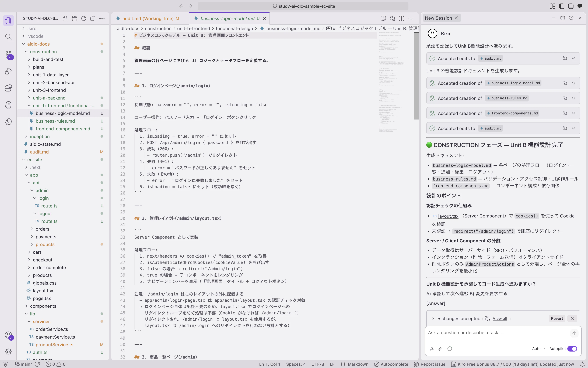Refresh the explorer file tree

coord(84,19)
